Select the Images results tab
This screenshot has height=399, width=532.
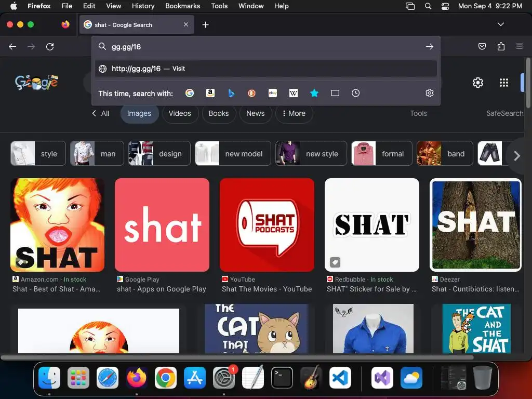tap(139, 113)
